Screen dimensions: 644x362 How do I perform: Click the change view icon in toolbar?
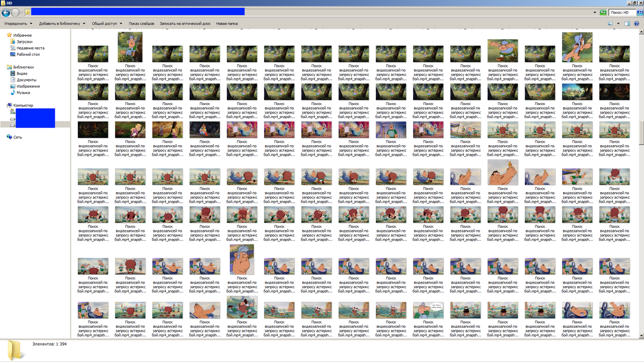coord(611,23)
